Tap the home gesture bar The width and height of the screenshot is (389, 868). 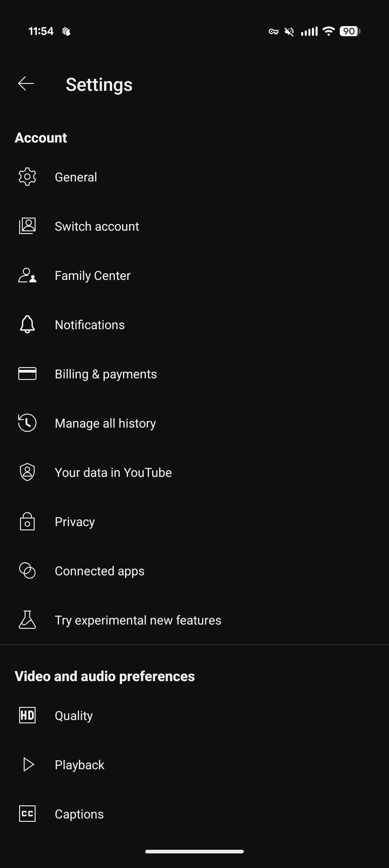tap(194, 852)
